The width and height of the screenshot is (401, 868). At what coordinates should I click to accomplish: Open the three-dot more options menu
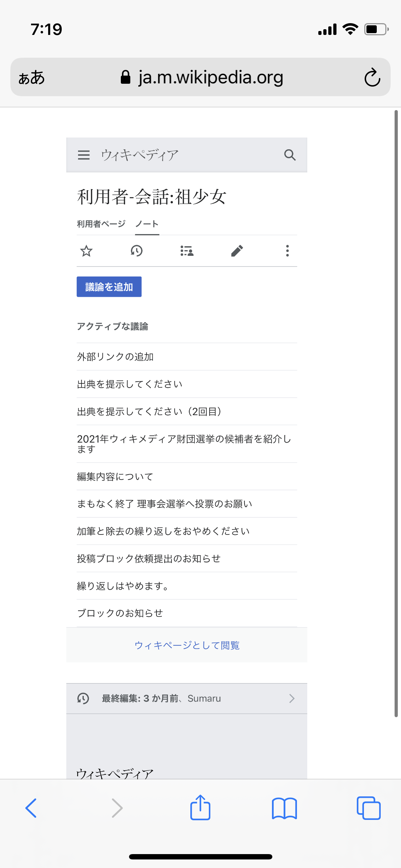pyautogui.click(x=287, y=251)
